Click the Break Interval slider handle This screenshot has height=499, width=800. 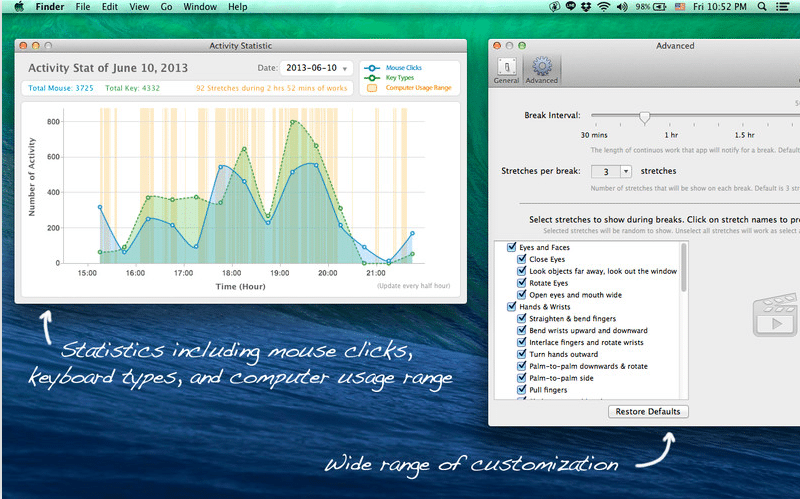coord(644,117)
